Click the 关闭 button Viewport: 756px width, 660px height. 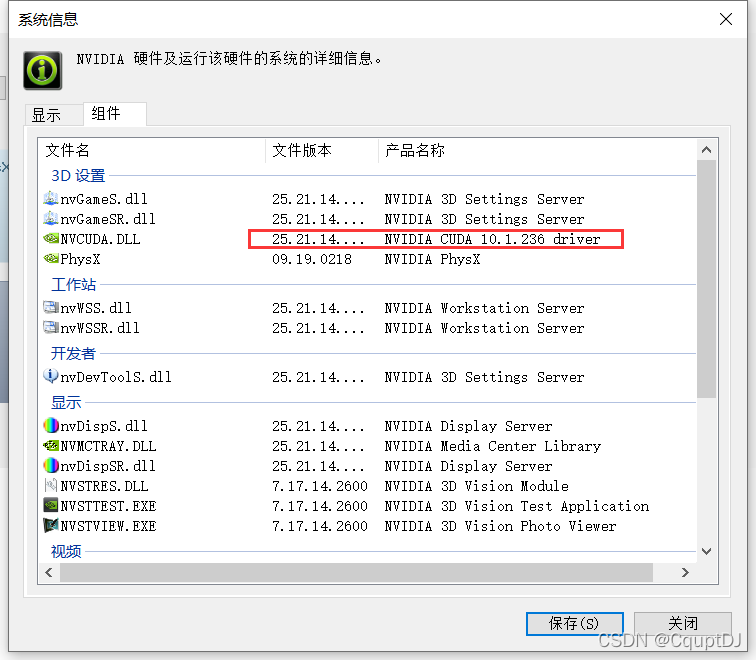[682, 623]
